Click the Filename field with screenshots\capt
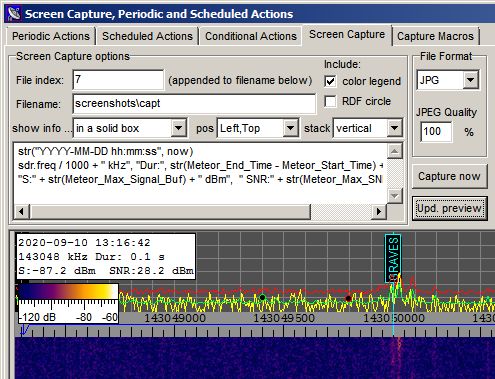 click(x=194, y=104)
